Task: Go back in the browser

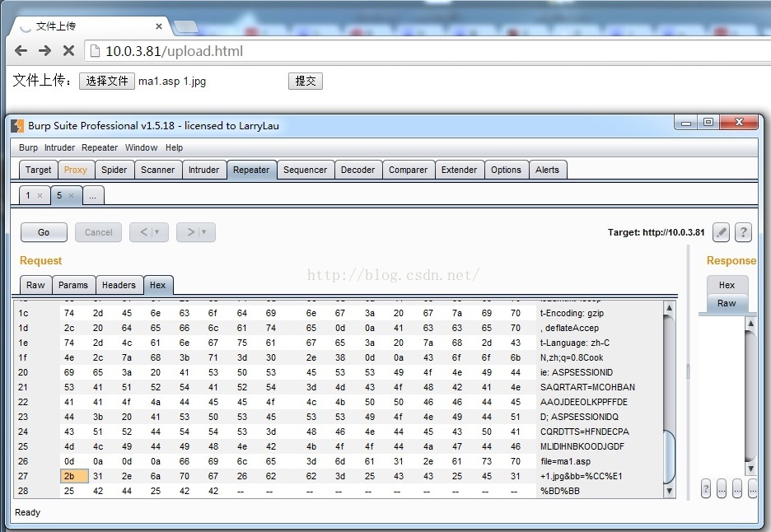Action: coord(21,50)
